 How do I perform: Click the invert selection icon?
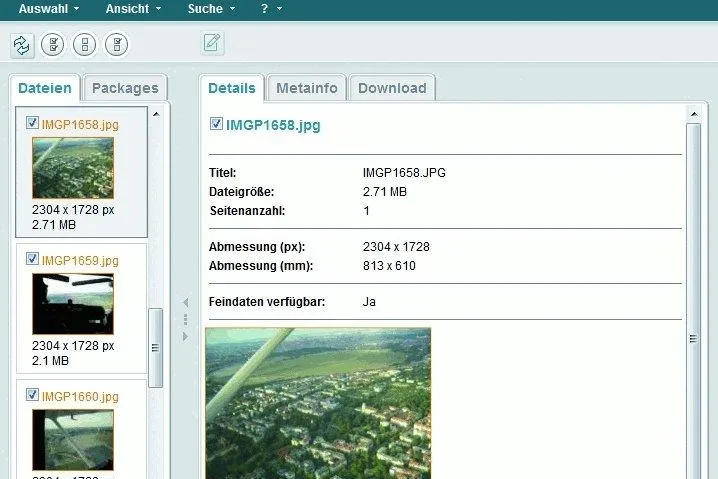(x=117, y=44)
